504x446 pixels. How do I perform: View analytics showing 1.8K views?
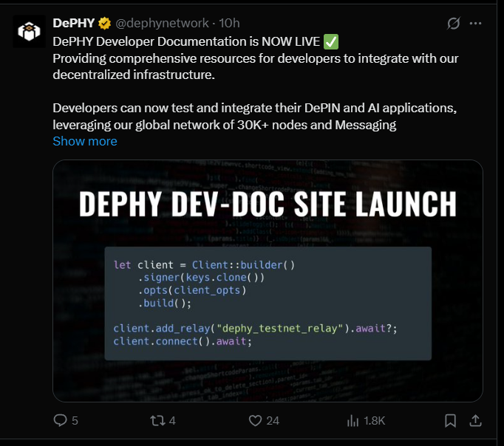pyautogui.click(x=366, y=421)
